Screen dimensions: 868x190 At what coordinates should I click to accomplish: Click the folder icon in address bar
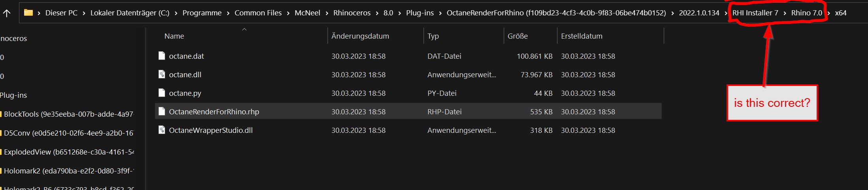[28, 13]
